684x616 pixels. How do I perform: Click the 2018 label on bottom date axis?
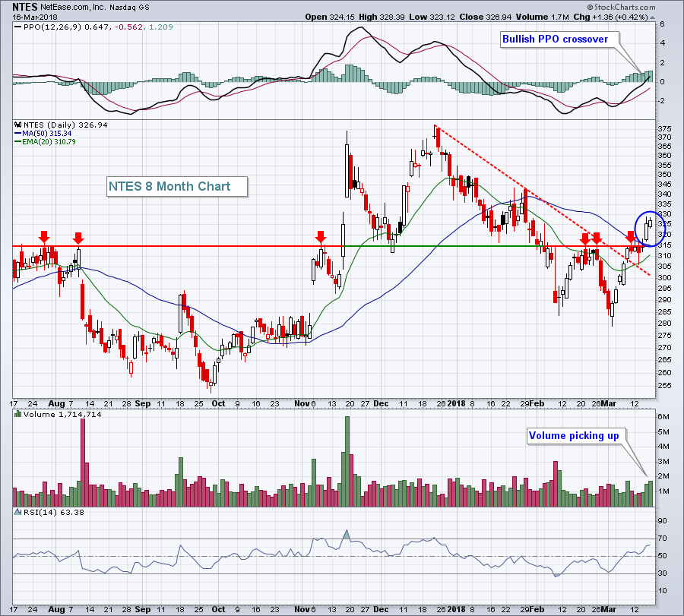[x=456, y=609]
